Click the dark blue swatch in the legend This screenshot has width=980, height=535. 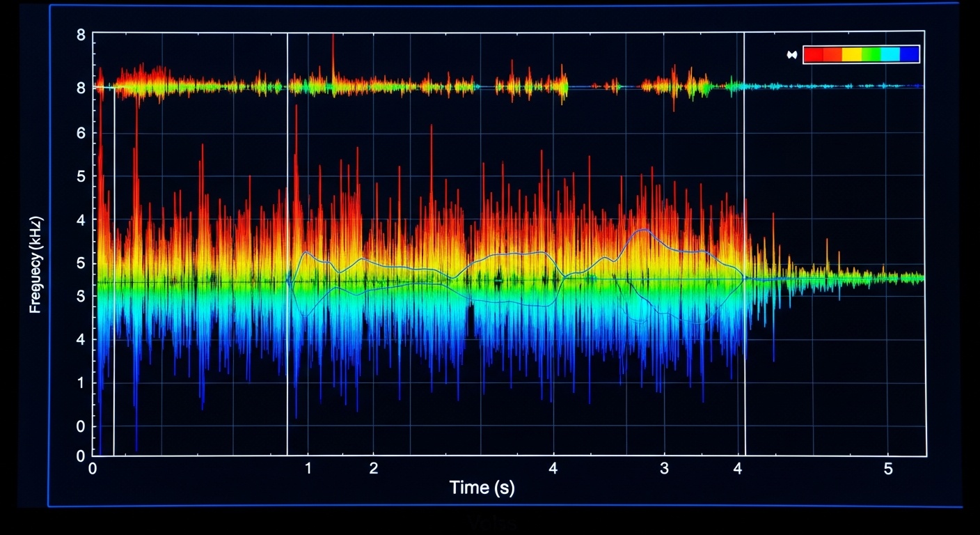pos(909,54)
